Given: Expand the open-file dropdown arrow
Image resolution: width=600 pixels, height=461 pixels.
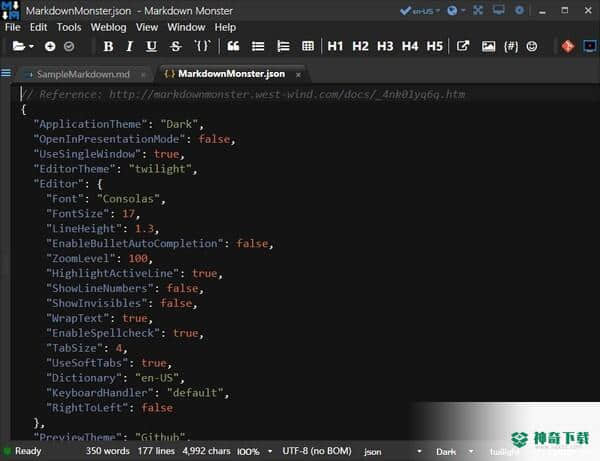Looking at the screenshot, I should click(31, 47).
